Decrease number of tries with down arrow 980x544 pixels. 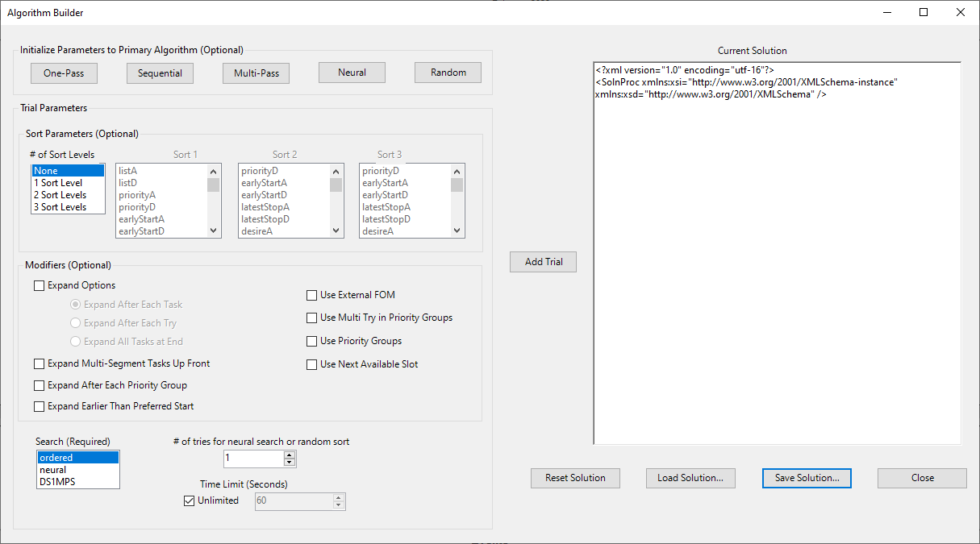tap(290, 463)
